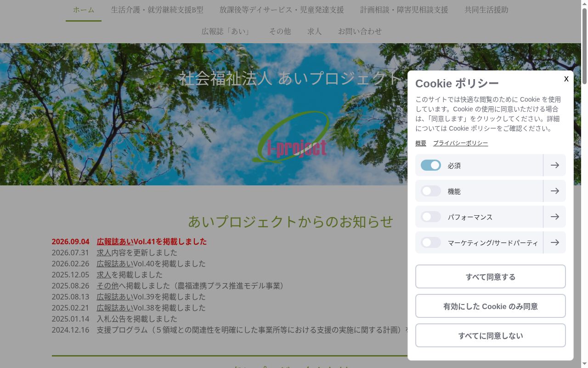The image size is (588, 368).
Task: Open 広報誌あい link for Vol.38
Action: tap(115, 308)
